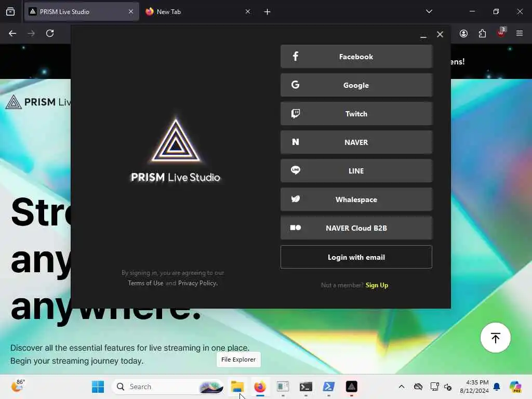This screenshot has height=399, width=532.
Task: Sign in with the Google button
Action: [x=356, y=85]
